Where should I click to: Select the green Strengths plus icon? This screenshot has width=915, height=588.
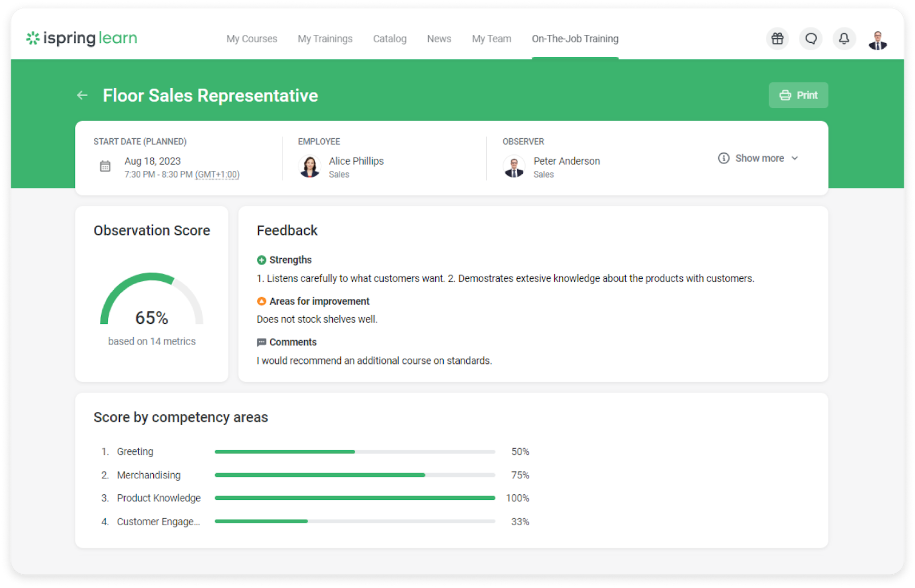(x=261, y=259)
